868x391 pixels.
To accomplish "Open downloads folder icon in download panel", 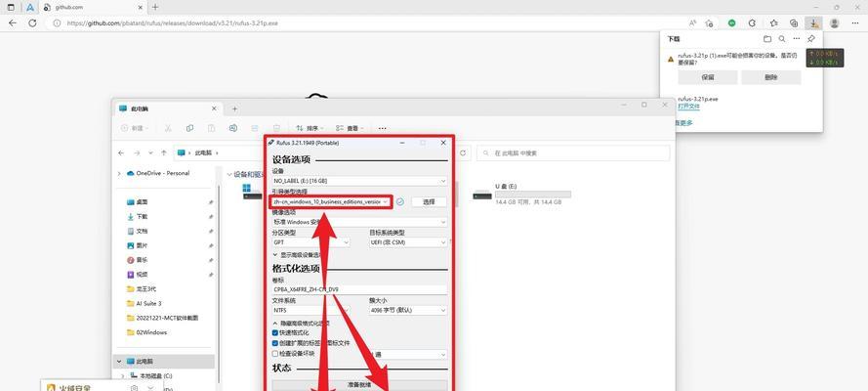I will 767,39.
